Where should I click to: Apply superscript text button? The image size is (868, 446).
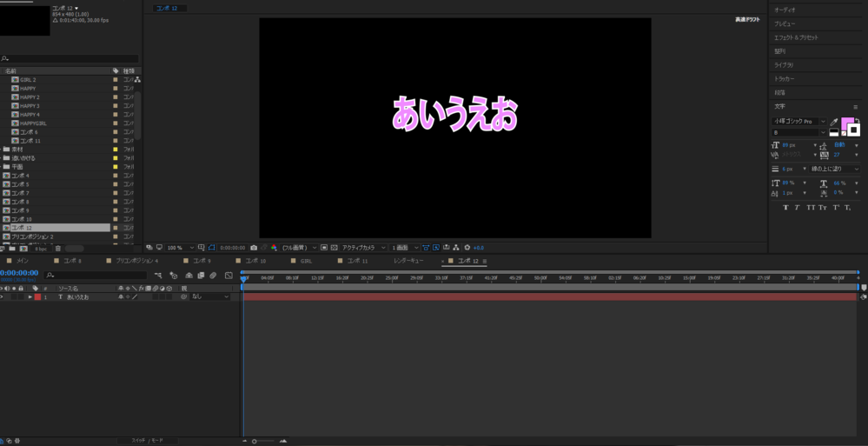click(x=836, y=207)
